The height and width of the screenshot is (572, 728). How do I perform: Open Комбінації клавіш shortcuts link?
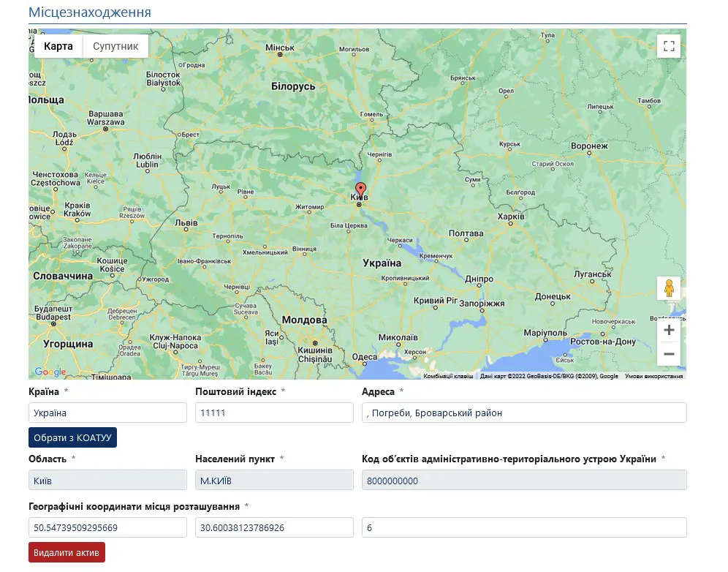pos(448,376)
